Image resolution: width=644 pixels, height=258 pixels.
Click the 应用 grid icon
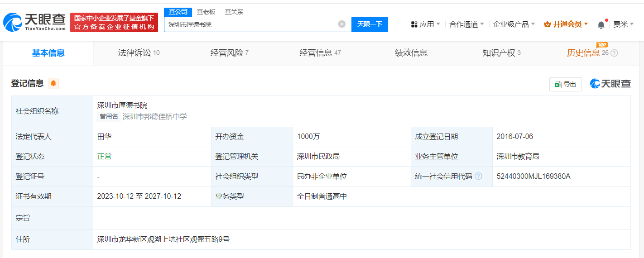point(414,24)
